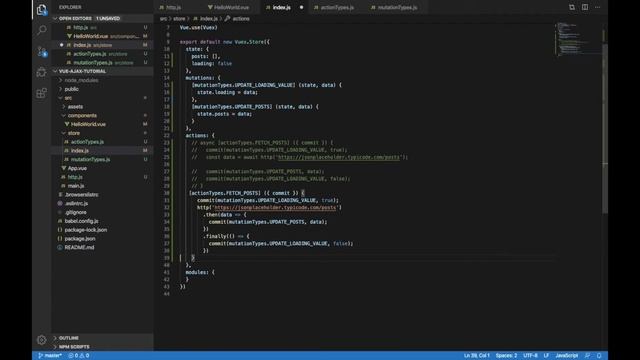Screen dimensions: 640x360
Task: Change the UTF-8 encoding setting
Action: click(x=530, y=356)
